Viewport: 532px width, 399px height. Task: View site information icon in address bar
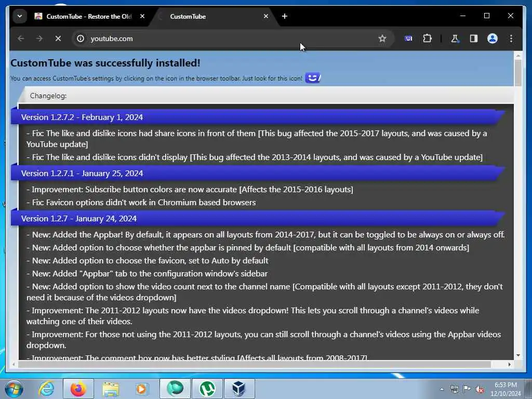coord(81,38)
